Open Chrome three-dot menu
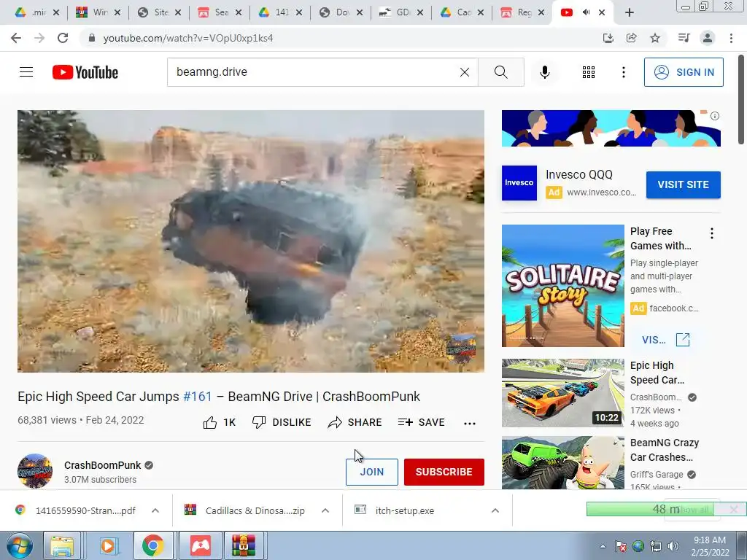The height and width of the screenshot is (560, 747). (x=731, y=38)
